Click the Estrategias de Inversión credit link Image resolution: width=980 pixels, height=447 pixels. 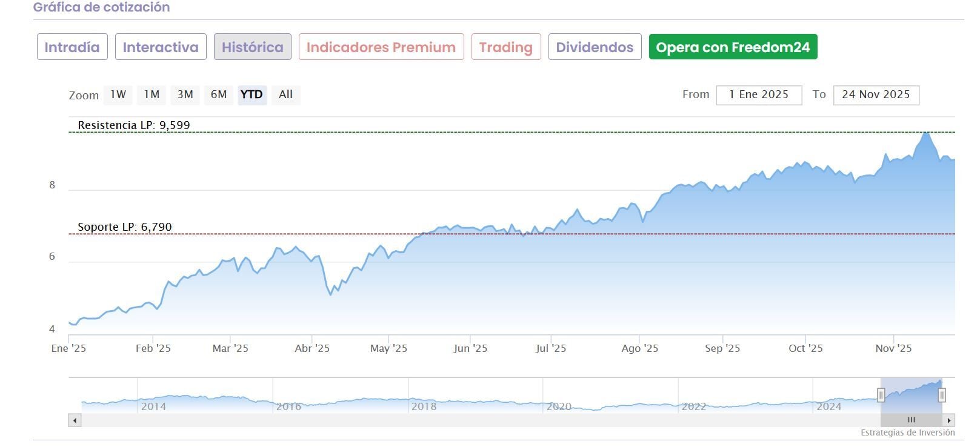907,432
